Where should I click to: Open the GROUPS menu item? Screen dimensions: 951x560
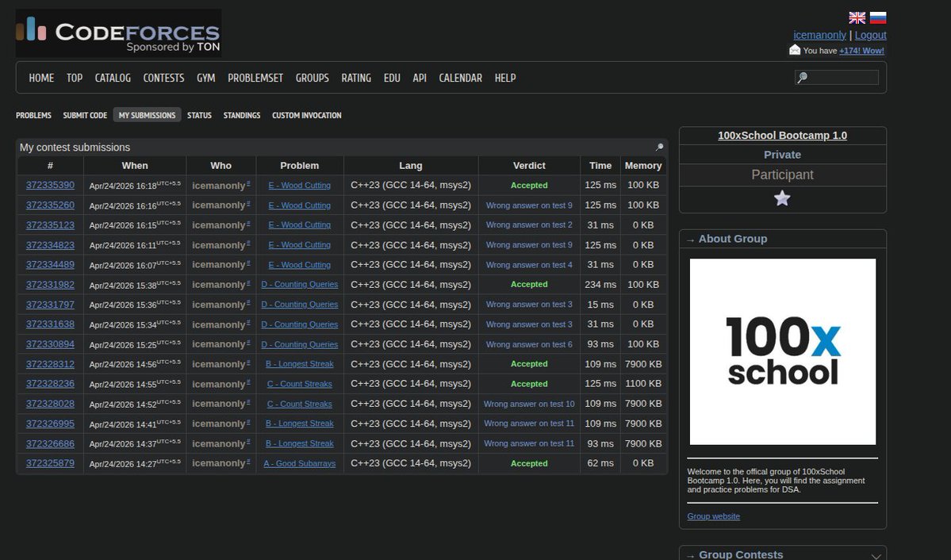coord(313,78)
